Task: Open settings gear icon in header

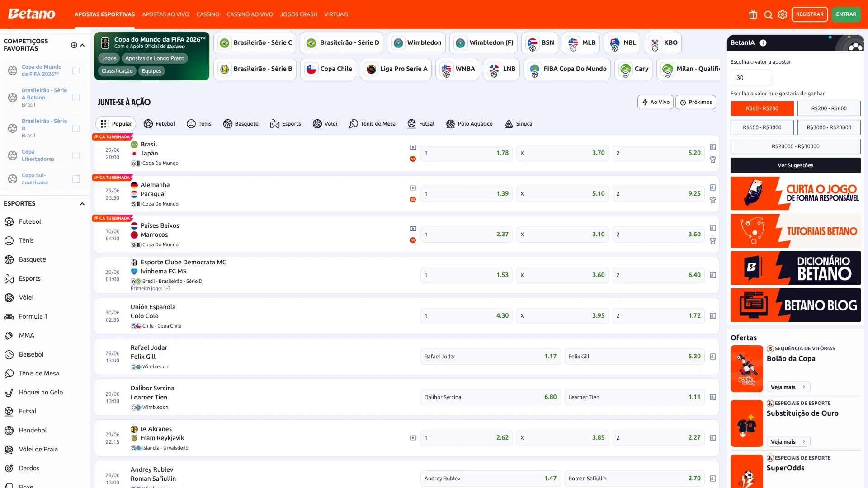Action: (x=783, y=14)
